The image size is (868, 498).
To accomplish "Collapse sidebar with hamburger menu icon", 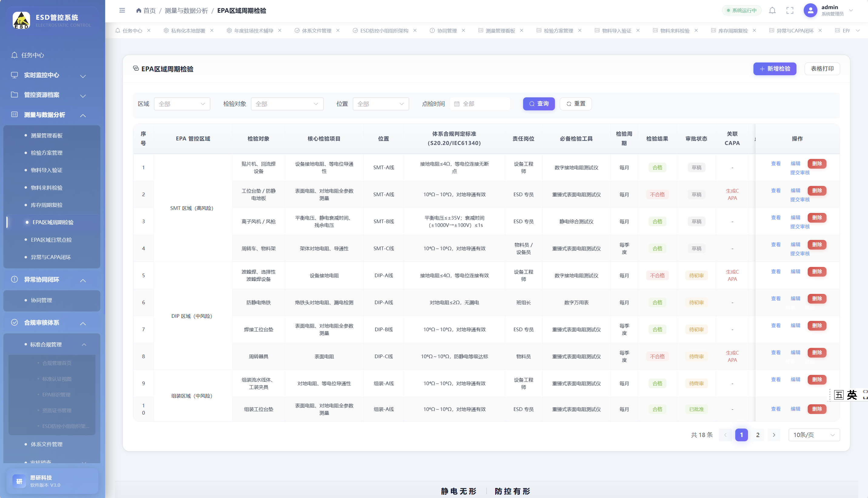I will pos(122,10).
